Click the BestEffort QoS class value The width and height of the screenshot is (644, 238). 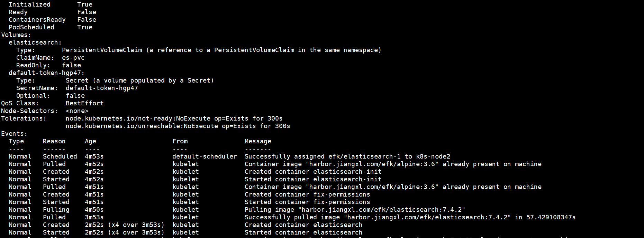click(x=84, y=103)
